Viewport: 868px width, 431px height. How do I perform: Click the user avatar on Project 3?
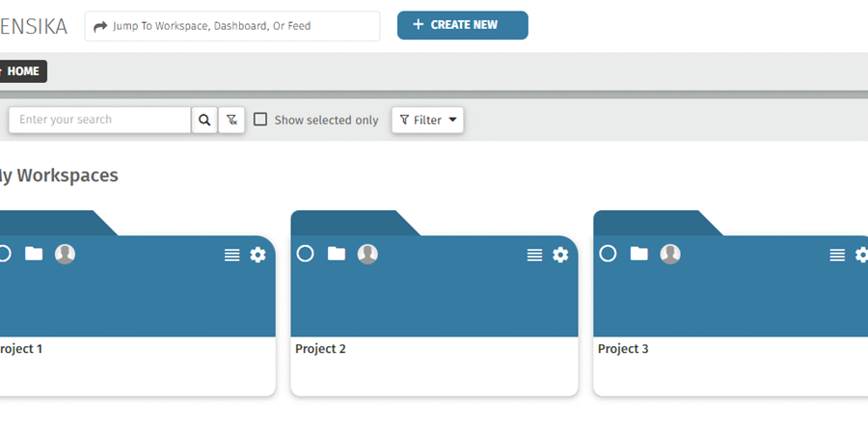[670, 254]
